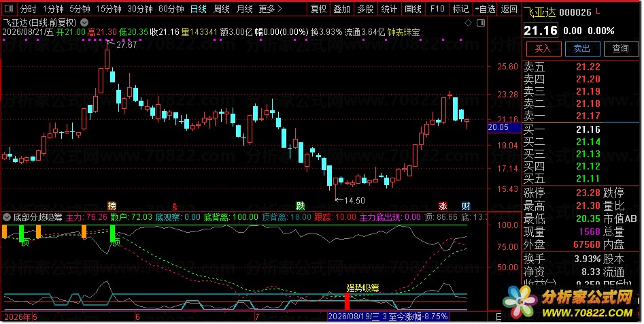Image resolution: width=644 pixels, height=324 pixels.
Task: Click the stock code 000026
Action: 575,13
